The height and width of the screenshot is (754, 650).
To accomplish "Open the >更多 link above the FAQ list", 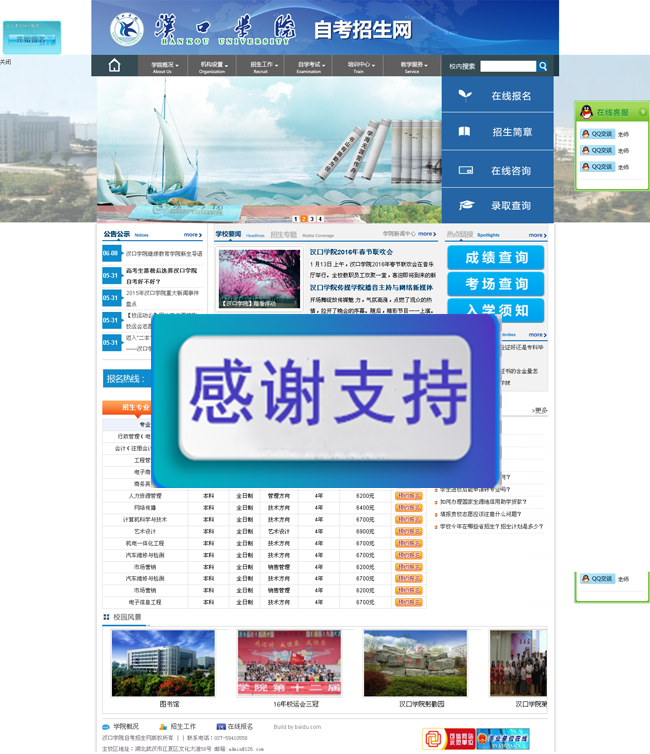I will coord(539,410).
